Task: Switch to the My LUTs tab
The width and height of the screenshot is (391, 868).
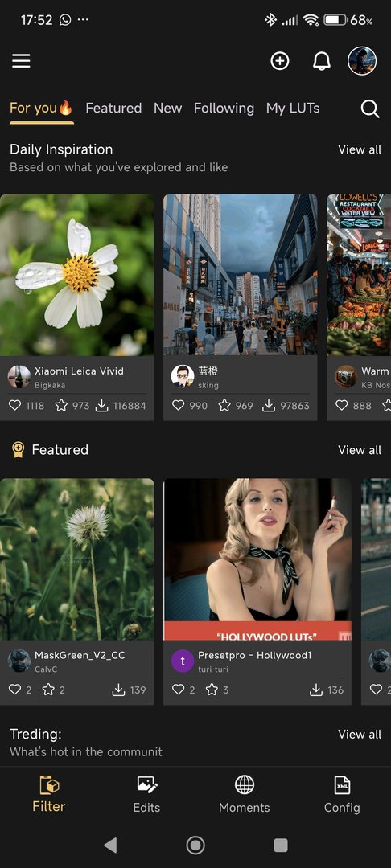Action: pyautogui.click(x=293, y=108)
